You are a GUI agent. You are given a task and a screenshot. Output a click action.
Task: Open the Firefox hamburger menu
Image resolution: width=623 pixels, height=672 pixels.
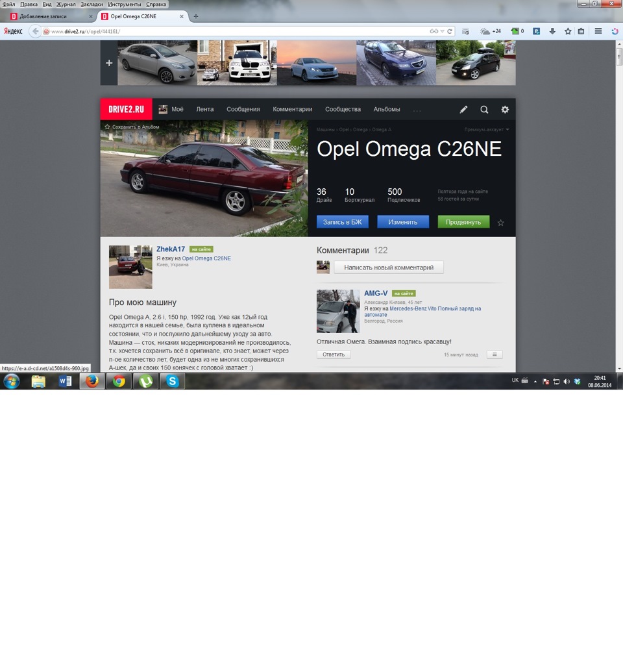click(598, 31)
